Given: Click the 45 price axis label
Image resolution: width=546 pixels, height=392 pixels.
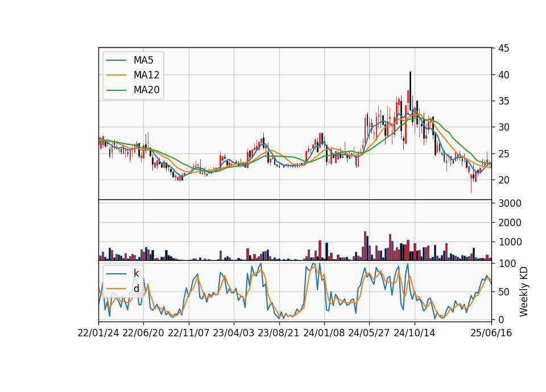Looking at the screenshot, I should 503,48.
